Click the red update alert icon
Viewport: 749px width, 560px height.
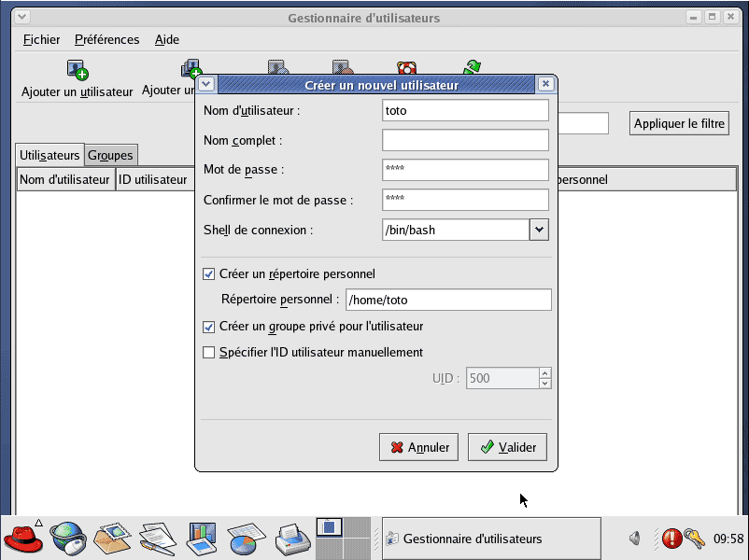click(671, 539)
